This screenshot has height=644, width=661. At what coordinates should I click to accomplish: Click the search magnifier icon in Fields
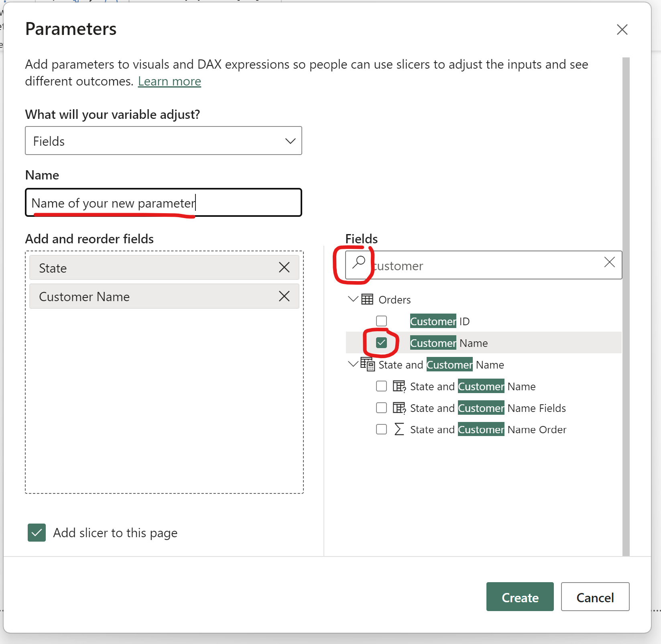click(x=358, y=262)
